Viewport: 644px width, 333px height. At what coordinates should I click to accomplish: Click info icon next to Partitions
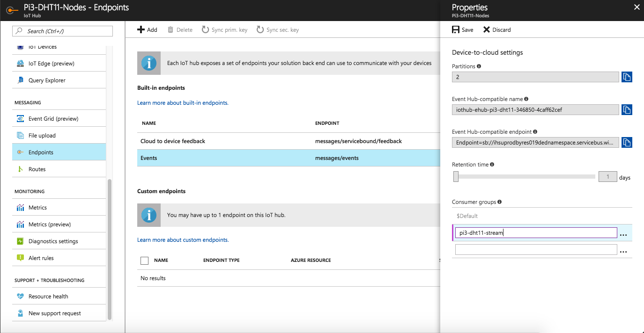pyautogui.click(x=479, y=66)
